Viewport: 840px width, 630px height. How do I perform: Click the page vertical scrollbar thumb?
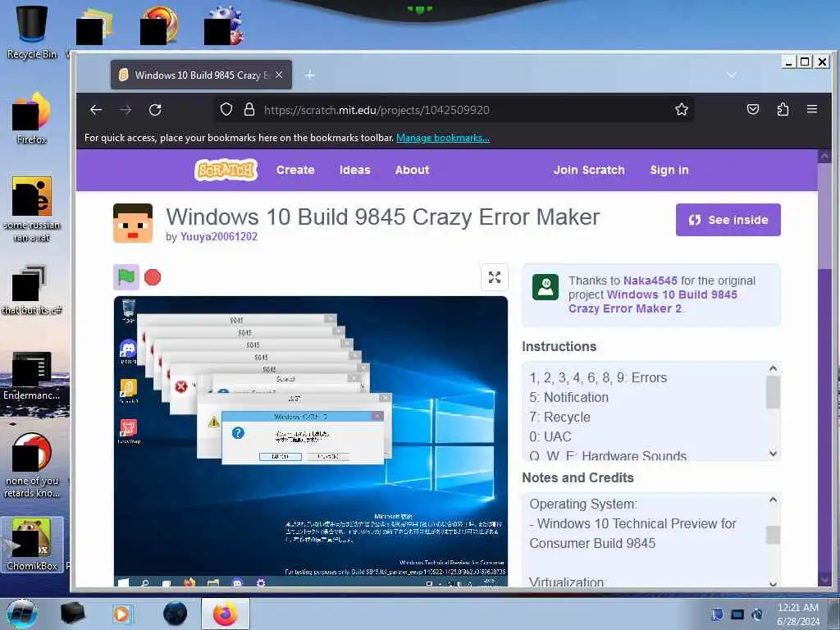pos(825,216)
